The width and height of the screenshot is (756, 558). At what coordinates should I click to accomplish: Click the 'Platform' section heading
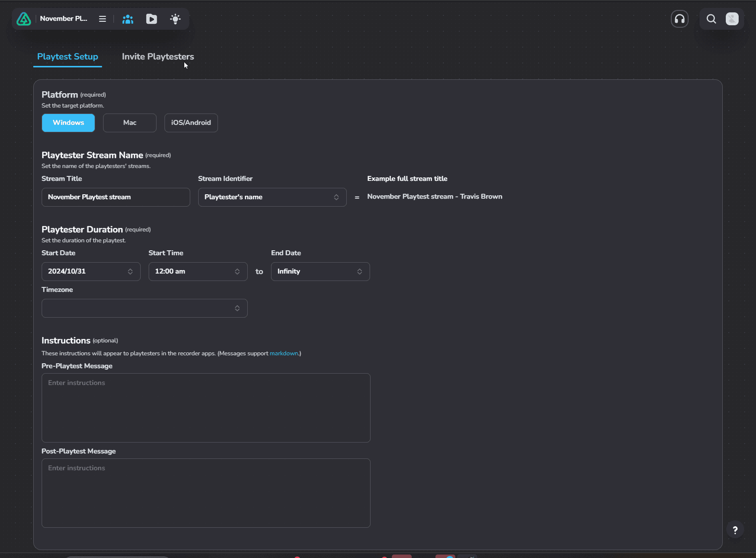(59, 95)
